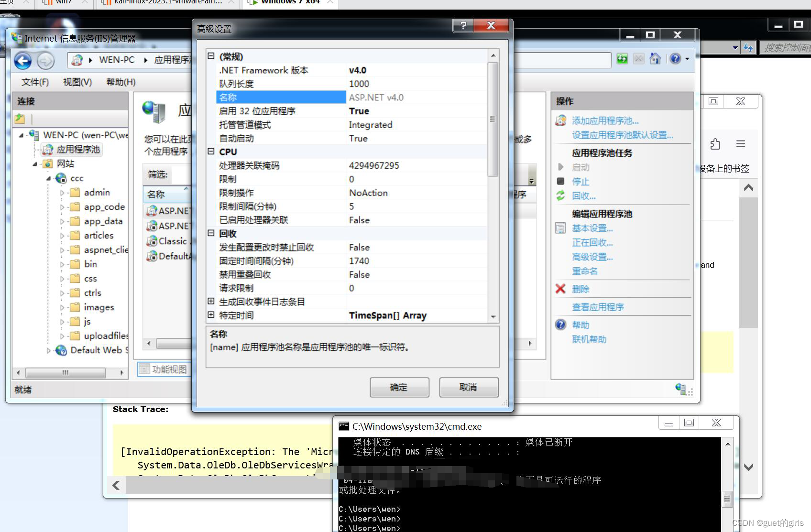Click the IIS Manager forward arrow button
The height and width of the screenshot is (532, 811).
pos(46,60)
